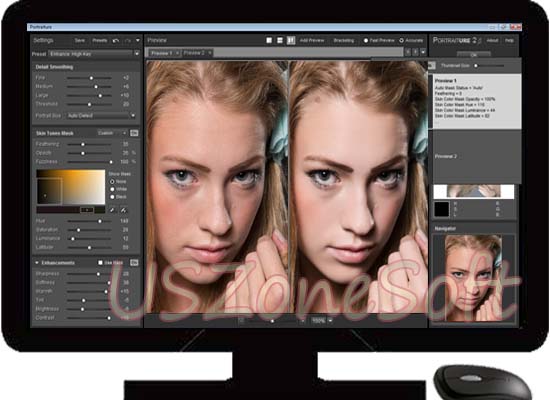Open Skin Tones Mask Custom dropdown
Image resolution: width=550 pixels, height=400 pixels.
112,133
